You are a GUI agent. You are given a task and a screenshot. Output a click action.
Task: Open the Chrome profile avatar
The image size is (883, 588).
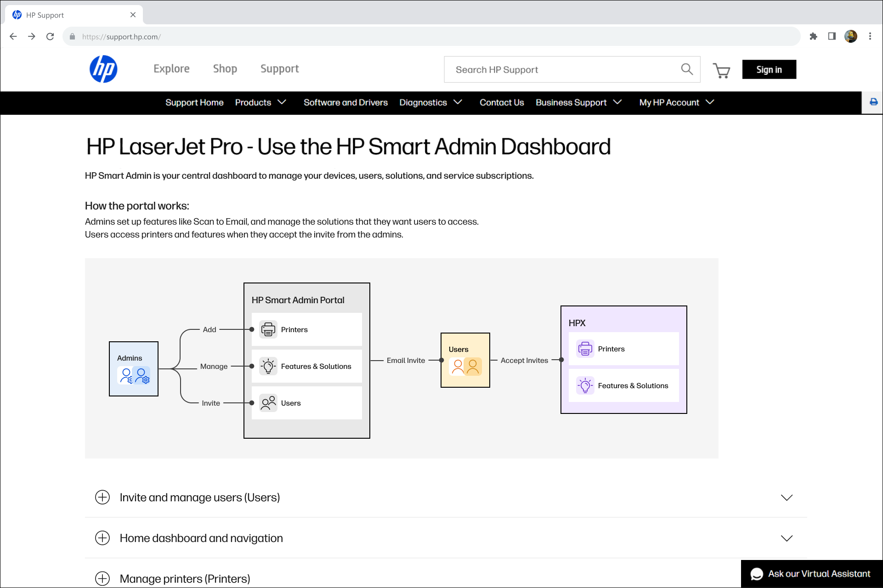coord(850,36)
